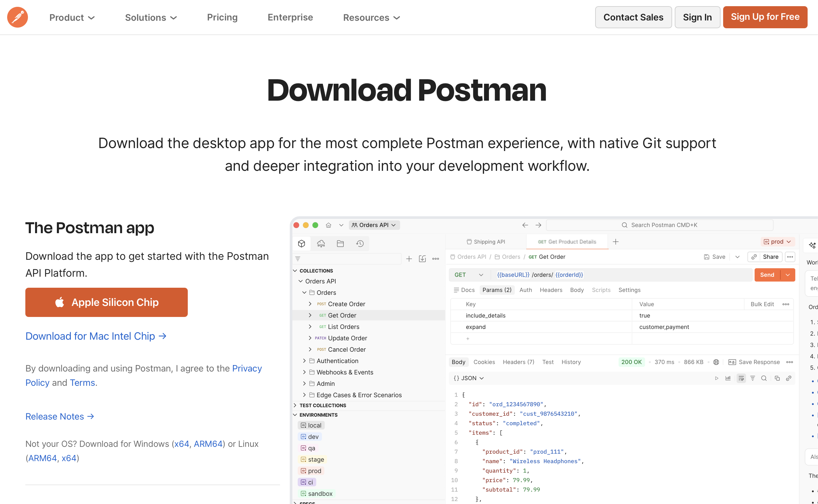Open the params table three-dot options

point(786,304)
